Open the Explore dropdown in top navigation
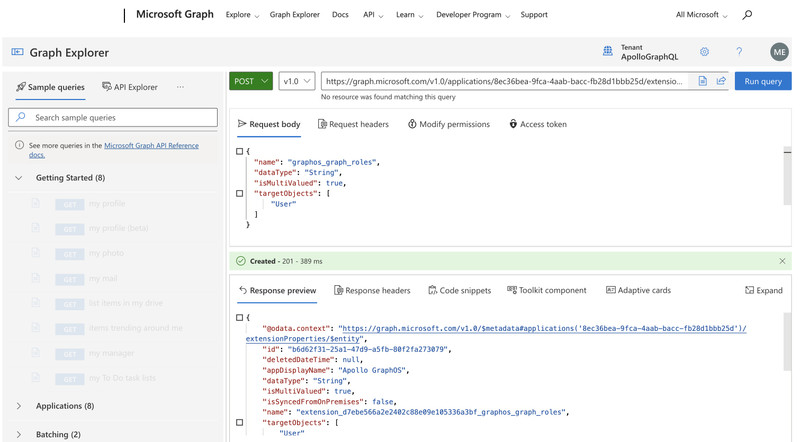800x442 pixels. (x=242, y=15)
